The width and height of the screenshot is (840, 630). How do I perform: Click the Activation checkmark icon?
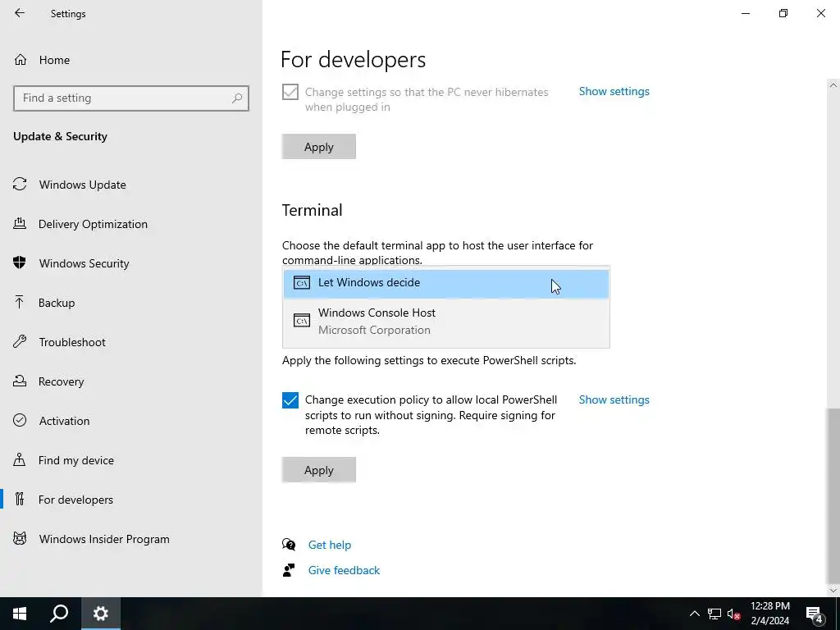pyautogui.click(x=20, y=420)
